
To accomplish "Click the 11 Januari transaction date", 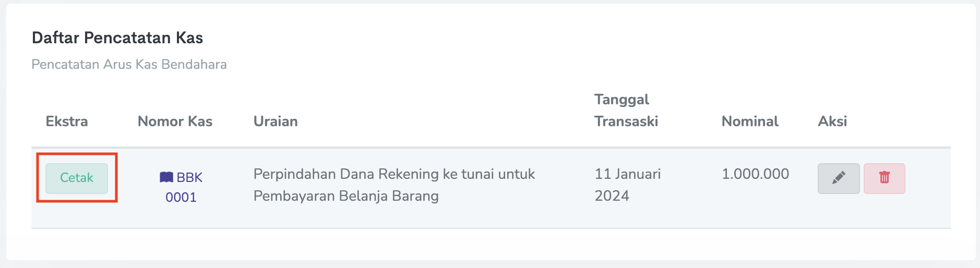I will pyautogui.click(x=627, y=174).
